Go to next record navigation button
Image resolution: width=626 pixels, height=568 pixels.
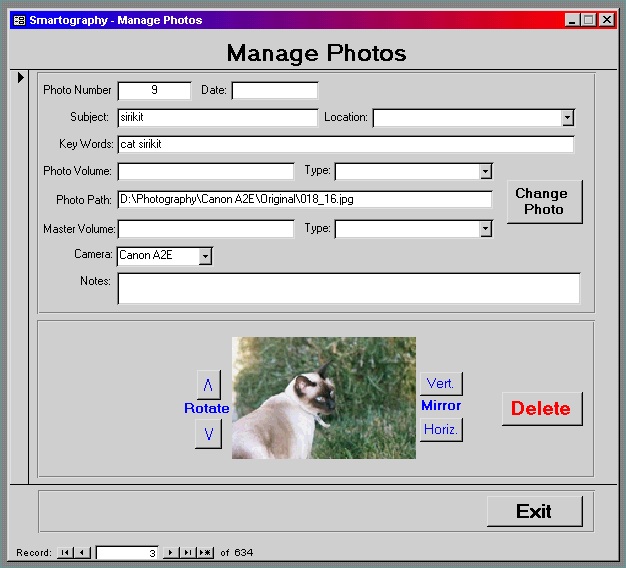click(170, 553)
